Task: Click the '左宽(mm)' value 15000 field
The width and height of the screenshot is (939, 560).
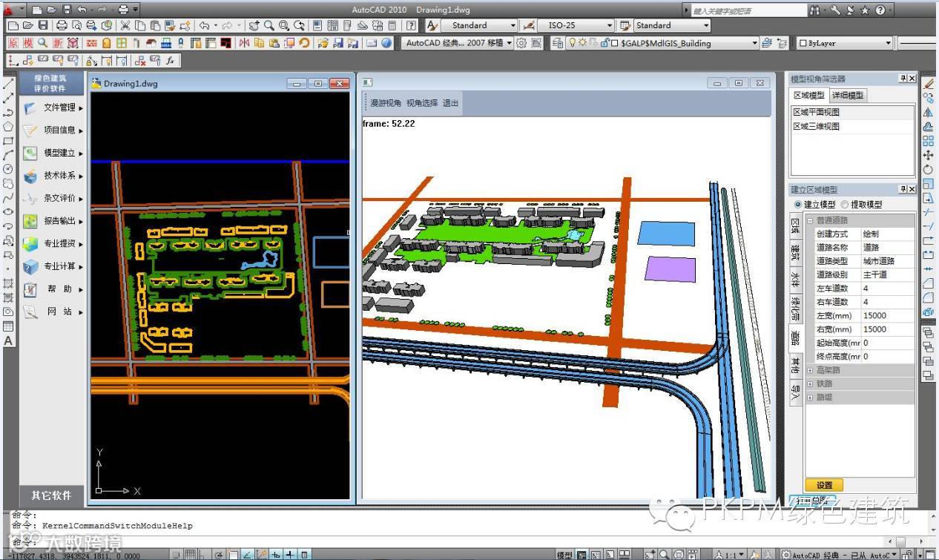Action: pyautogui.click(x=887, y=315)
